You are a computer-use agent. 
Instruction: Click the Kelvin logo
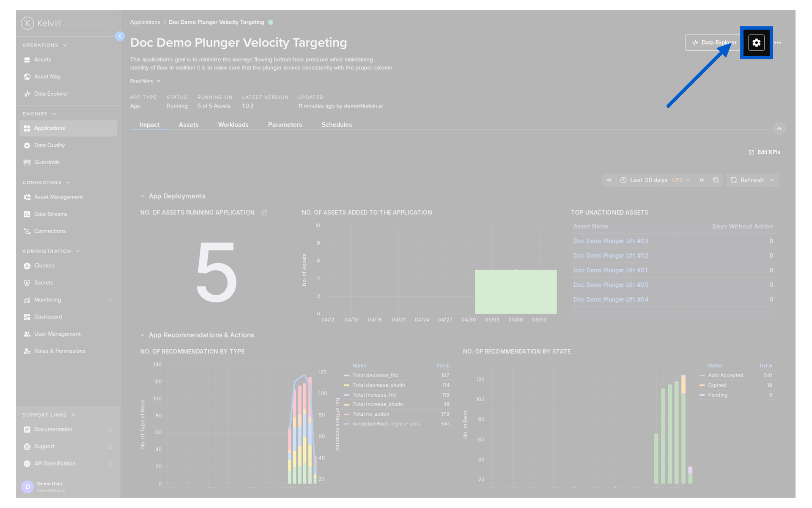click(x=41, y=23)
